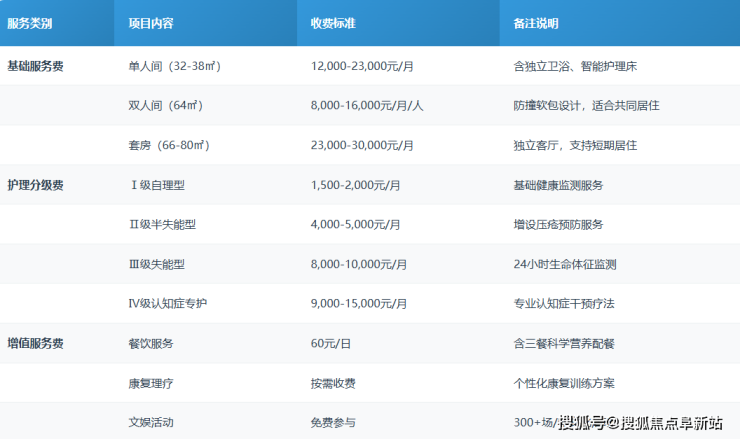Click the 搜狐号@搜狐焦点阜新站 watermark

click(640, 422)
